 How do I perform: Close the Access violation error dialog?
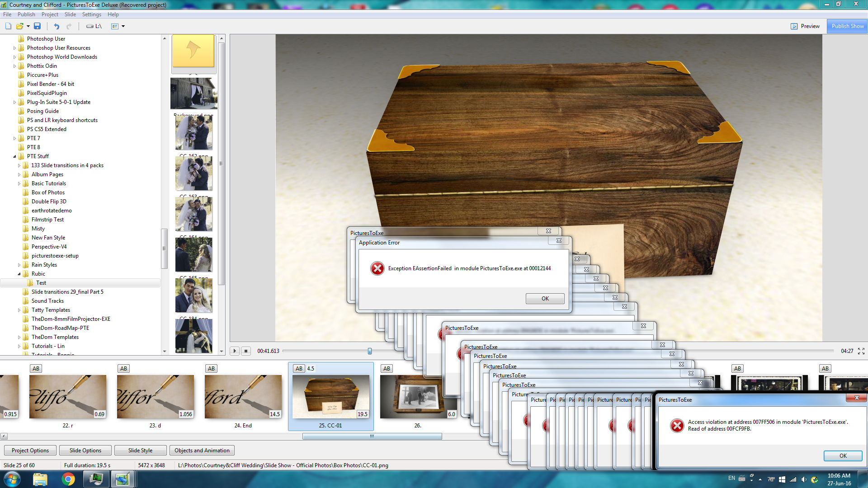click(856, 398)
